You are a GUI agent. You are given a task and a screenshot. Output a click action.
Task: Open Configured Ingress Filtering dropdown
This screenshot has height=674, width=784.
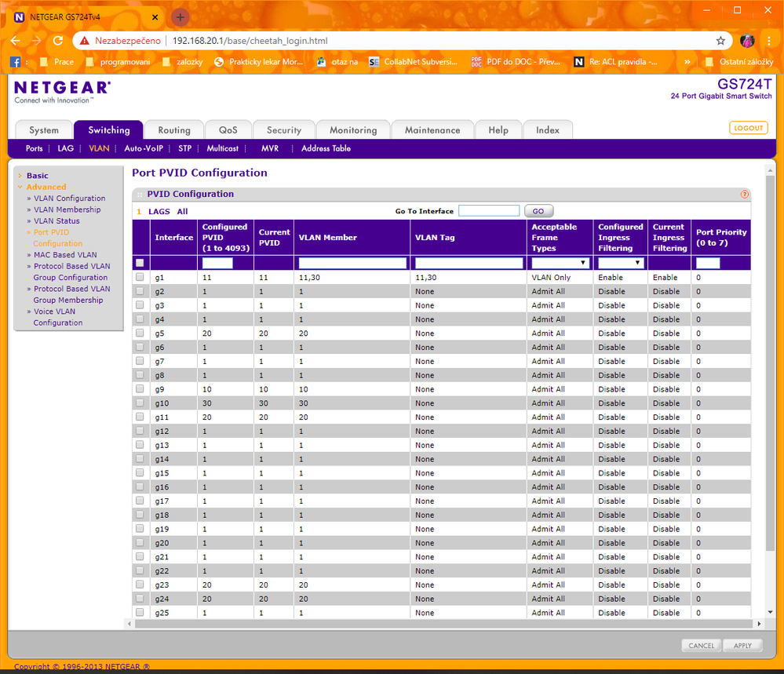click(x=620, y=263)
